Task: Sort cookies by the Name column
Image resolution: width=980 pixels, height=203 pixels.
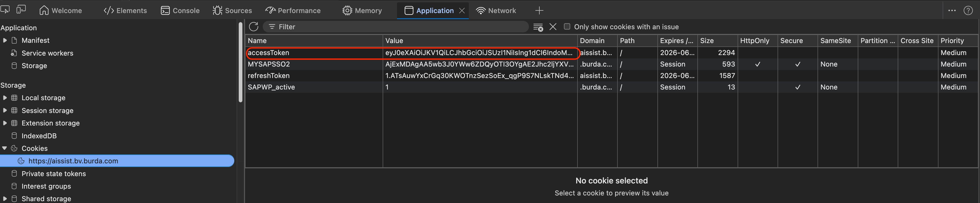Action: pos(314,41)
